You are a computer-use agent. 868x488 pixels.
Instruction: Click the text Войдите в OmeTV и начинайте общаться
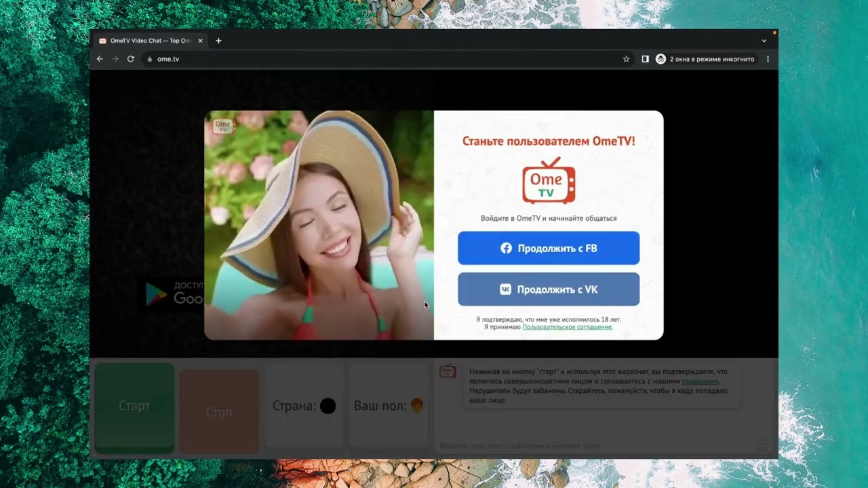[x=549, y=218]
